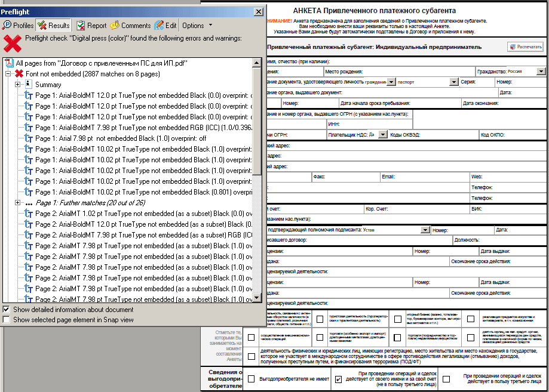Image resolution: width=549 pixels, height=392 pixels.
Task: Click the "Должность" field
Action: click(x=499, y=240)
